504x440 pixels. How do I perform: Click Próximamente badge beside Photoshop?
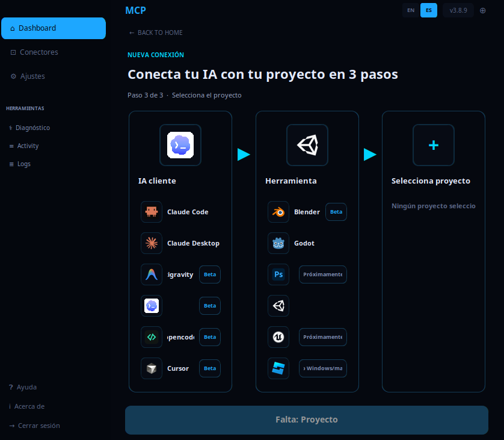tap(323, 274)
